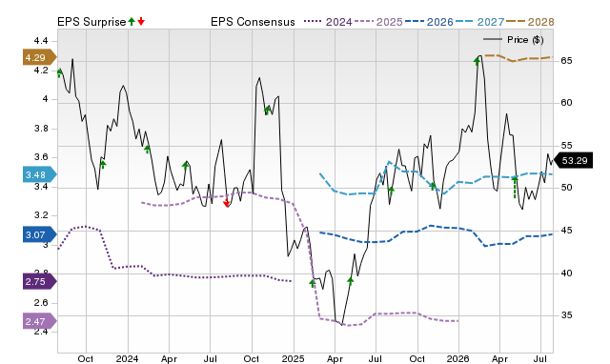Click the 2.6 label on the EPS axis

pyautogui.click(x=41, y=303)
